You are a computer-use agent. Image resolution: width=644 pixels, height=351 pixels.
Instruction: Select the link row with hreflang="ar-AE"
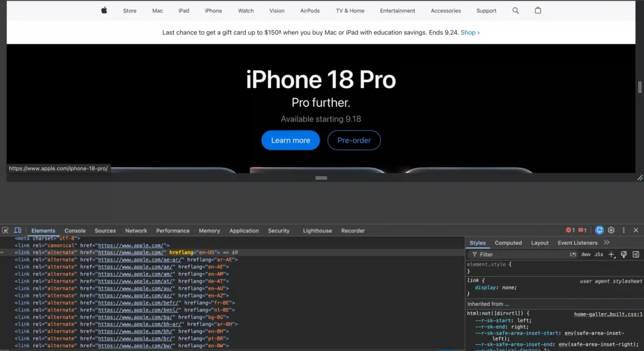[126, 260]
